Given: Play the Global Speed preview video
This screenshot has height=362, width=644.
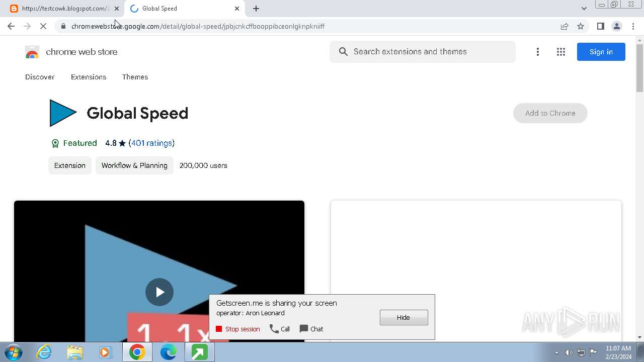Looking at the screenshot, I should pyautogui.click(x=159, y=292).
